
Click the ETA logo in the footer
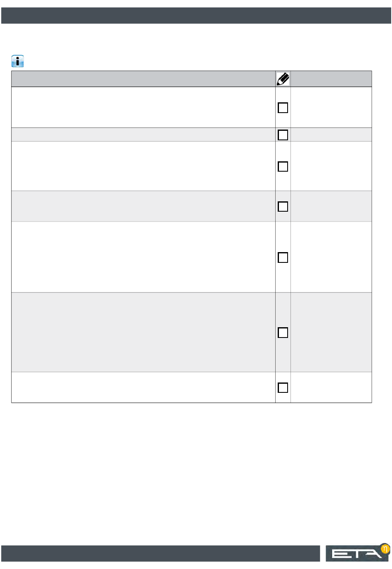click(358, 553)
